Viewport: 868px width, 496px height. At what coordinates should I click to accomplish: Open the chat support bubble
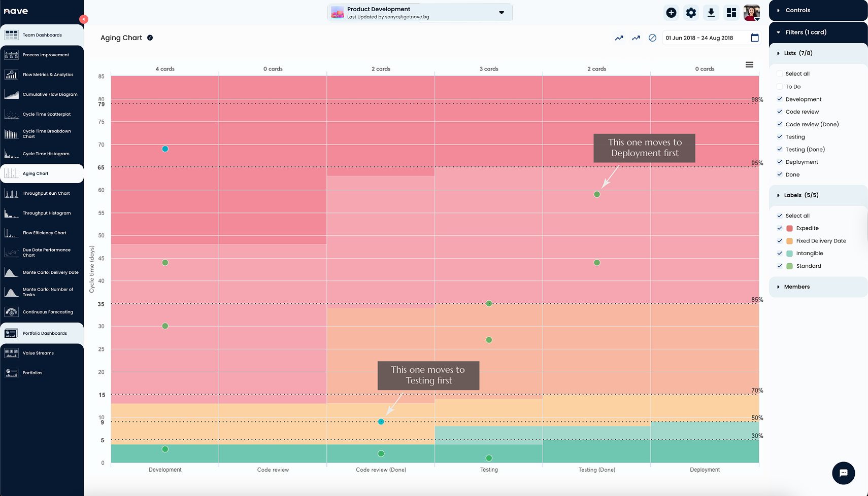[843, 473]
